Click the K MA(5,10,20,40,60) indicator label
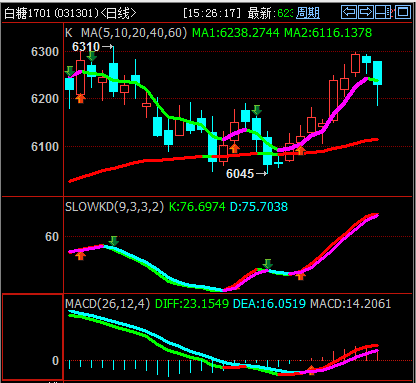Viewport: 416px width, 383px height. pos(126,33)
